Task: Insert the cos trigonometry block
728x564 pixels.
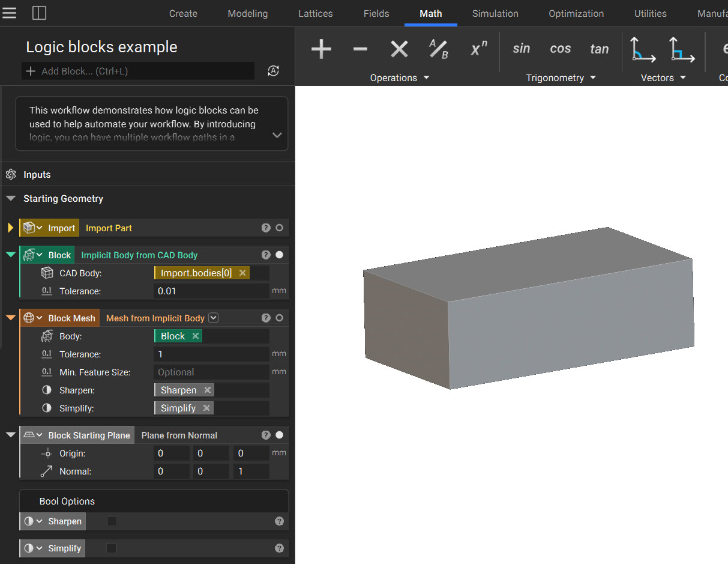Action: click(x=561, y=49)
